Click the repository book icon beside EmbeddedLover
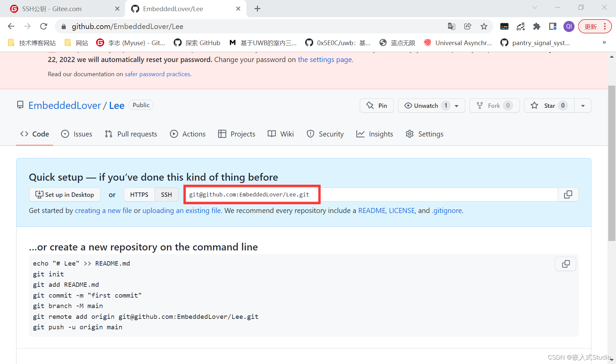This screenshot has width=616, height=364. click(x=20, y=105)
